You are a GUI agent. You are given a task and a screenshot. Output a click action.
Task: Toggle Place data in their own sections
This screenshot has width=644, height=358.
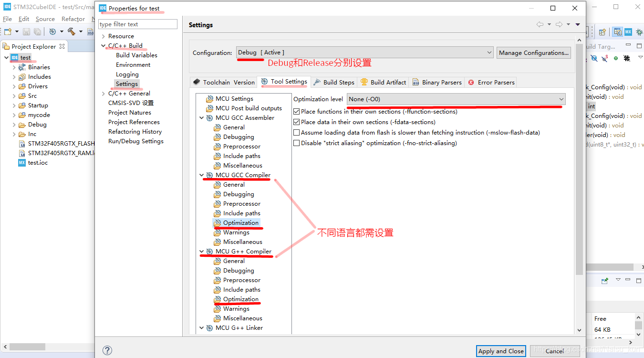coord(297,122)
